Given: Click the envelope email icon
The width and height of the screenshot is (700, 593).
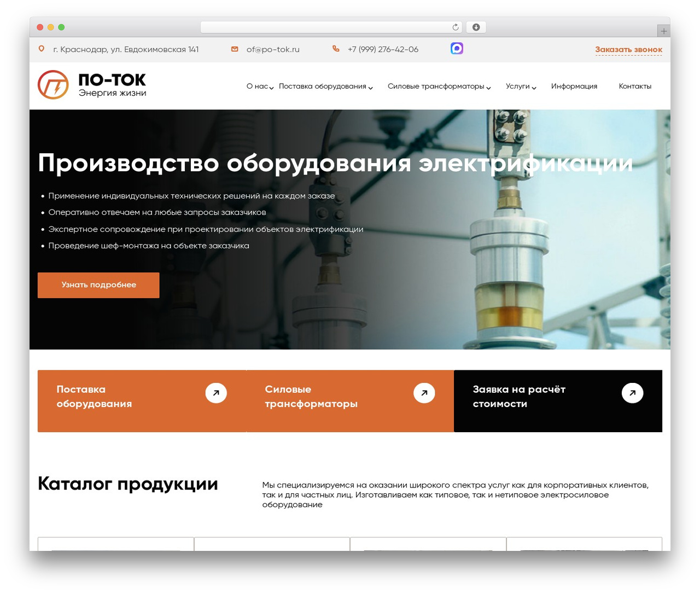Looking at the screenshot, I should (235, 49).
